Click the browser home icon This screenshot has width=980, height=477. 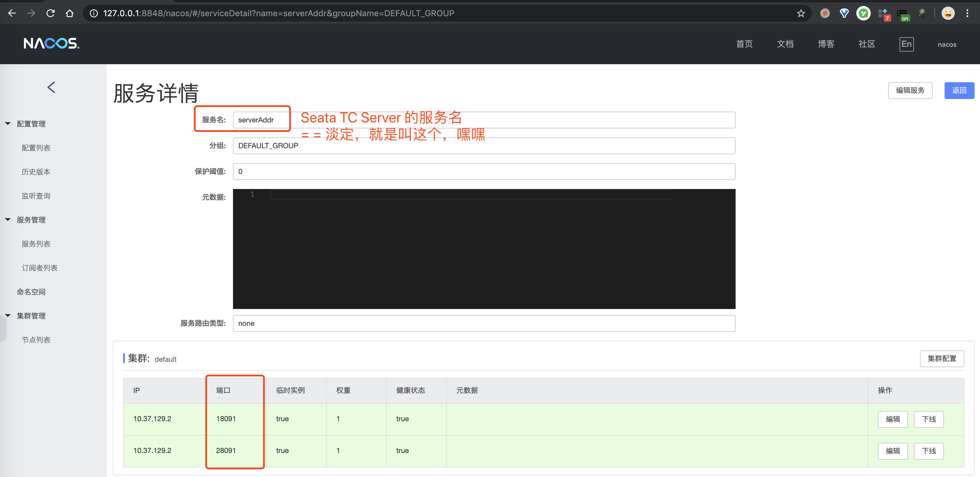click(x=70, y=13)
